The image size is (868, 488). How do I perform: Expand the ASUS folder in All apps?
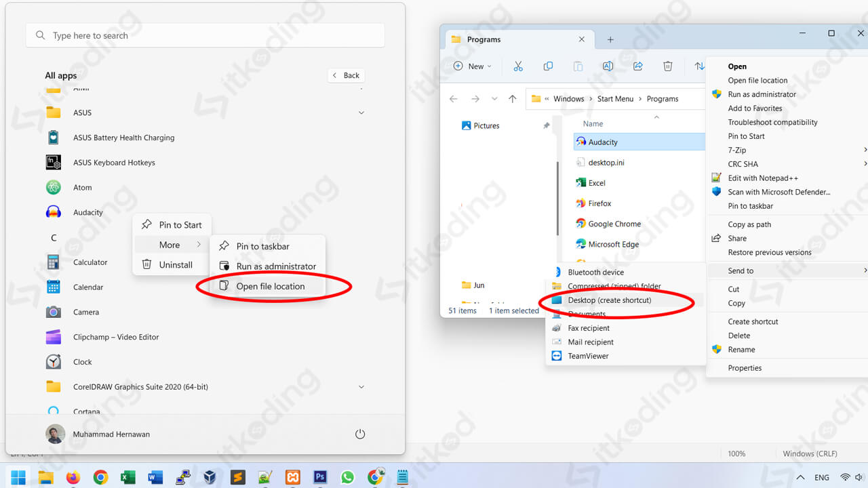pyautogui.click(x=361, y=113)
